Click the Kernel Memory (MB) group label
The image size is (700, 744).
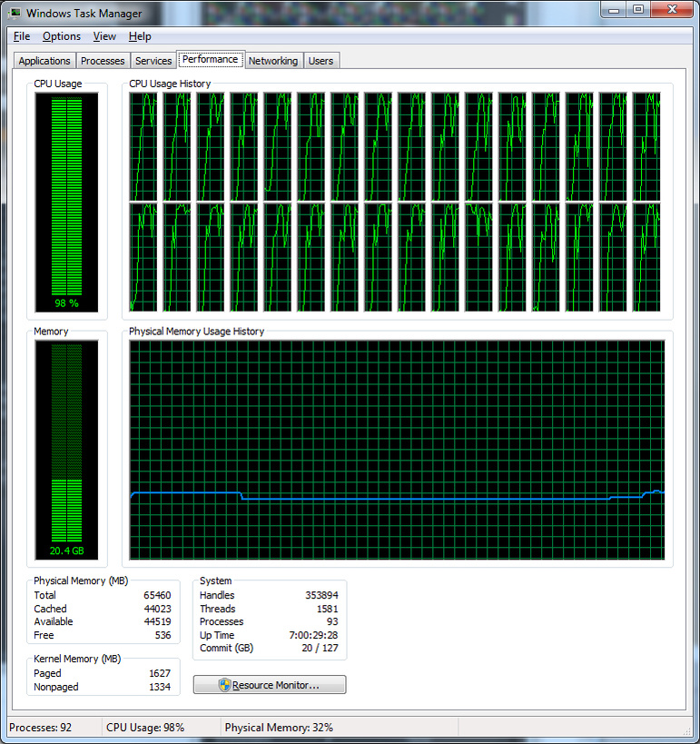77,659
